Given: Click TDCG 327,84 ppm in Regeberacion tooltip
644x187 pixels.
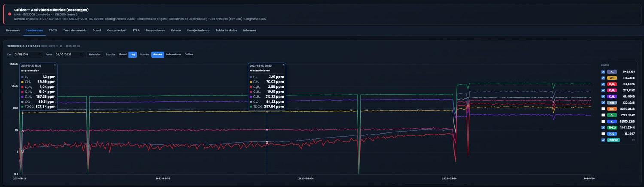Looking at the screenshot, I should [x=39, y=107].
